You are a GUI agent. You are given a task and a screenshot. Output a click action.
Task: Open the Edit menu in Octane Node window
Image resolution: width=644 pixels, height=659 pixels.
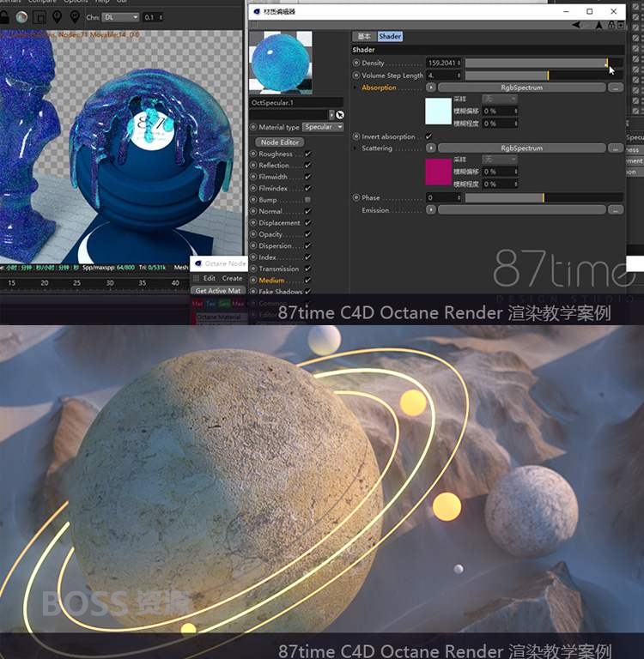[x=209, y=278]
